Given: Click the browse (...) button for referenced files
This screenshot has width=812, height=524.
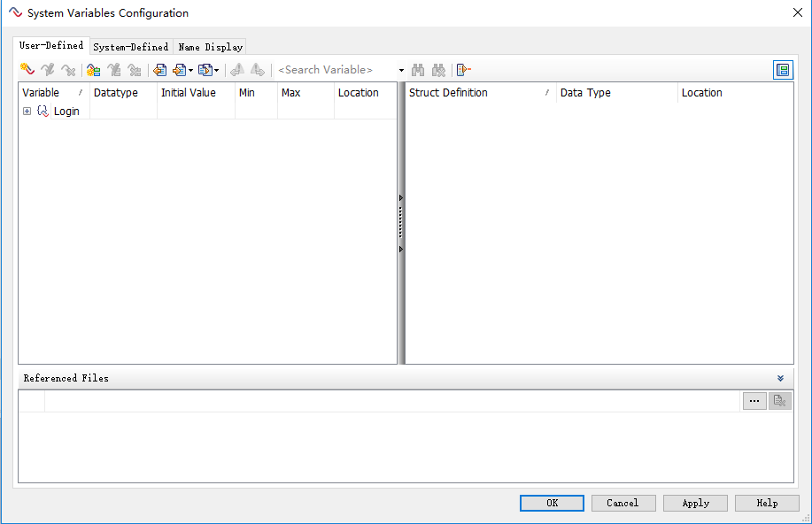Looking at the screenshot, I should click(754, 401).
